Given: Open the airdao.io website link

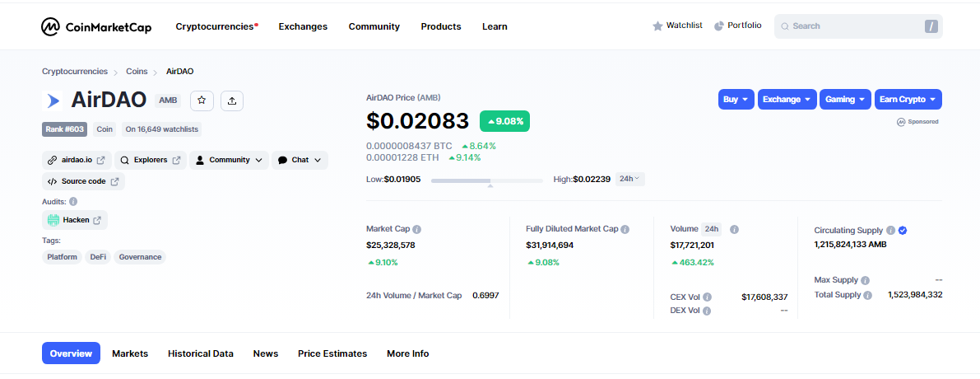Looking at the screenshot, I should pyautogui.click(x=77, y=160).
